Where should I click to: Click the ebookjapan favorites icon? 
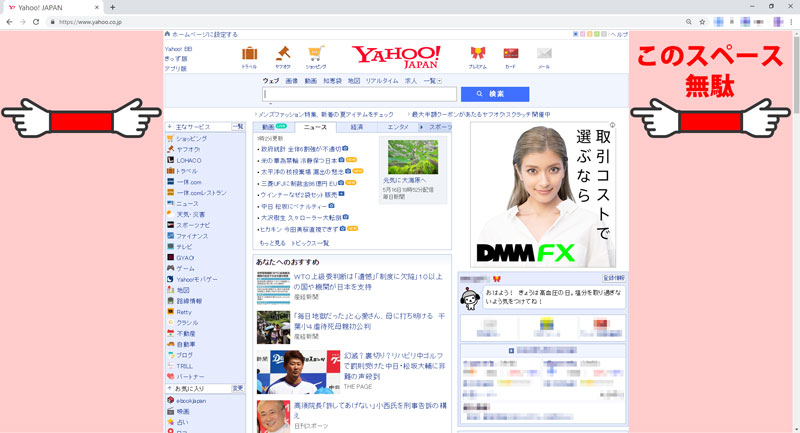point(170,400)
